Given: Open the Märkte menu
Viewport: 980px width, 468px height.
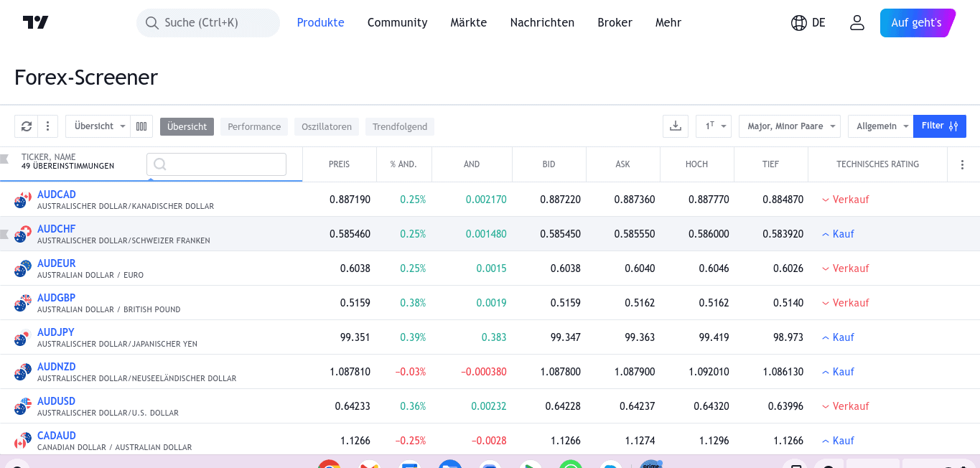Looking at the screenshot, I should 468,23.
